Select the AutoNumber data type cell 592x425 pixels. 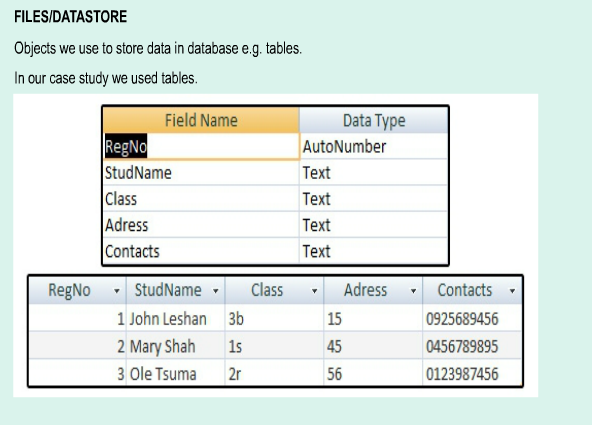[374, 146]
